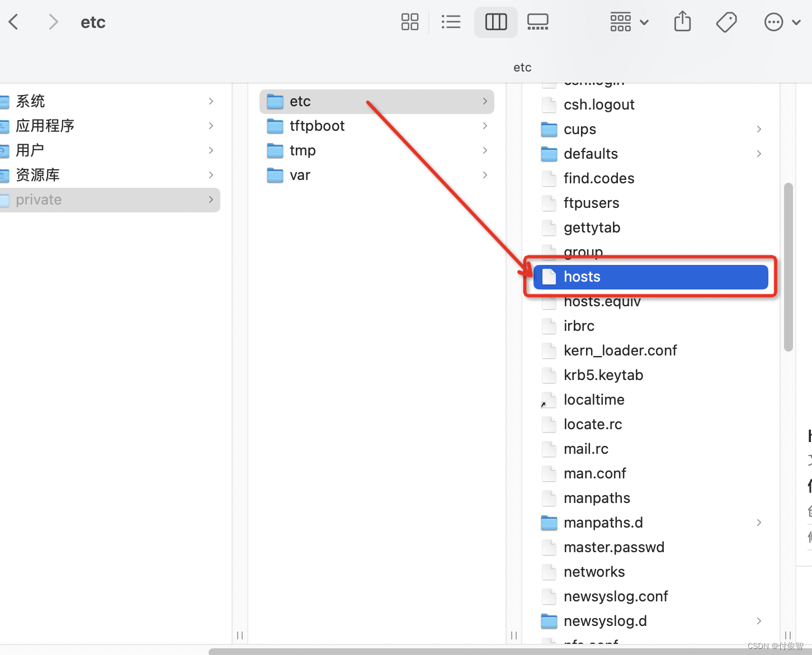812x655 pixels.
Task: Select the 应用程序 folder
Action: coord(110,126)
